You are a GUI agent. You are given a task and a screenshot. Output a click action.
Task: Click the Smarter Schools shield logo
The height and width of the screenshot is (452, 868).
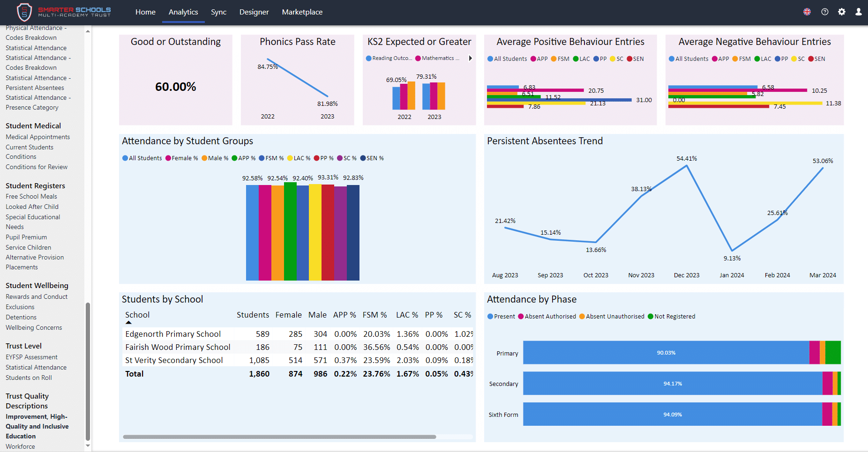24,12
